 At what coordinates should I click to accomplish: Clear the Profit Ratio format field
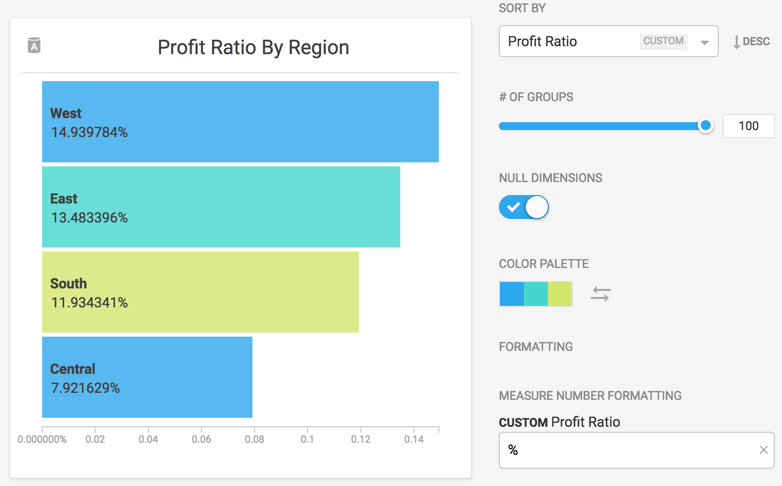763,450
